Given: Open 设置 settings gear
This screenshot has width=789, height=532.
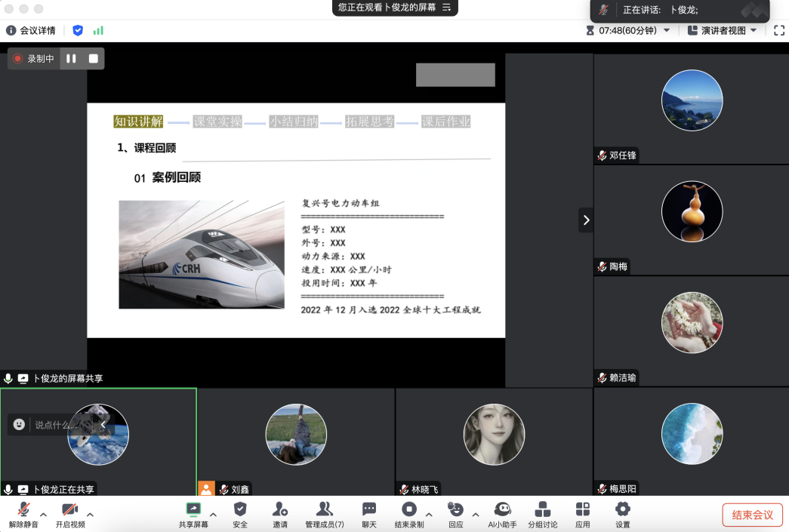Looking at the screenshot, I should pyautogui.click(x=622, y=514).
